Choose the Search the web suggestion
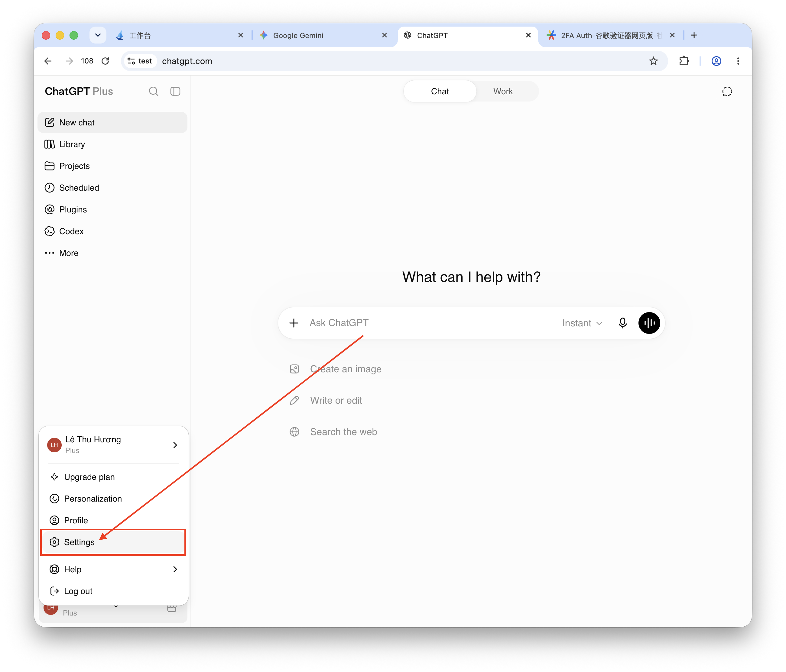Image resolution: width=786 pixels, height=672 pixels. click(333, 432)
